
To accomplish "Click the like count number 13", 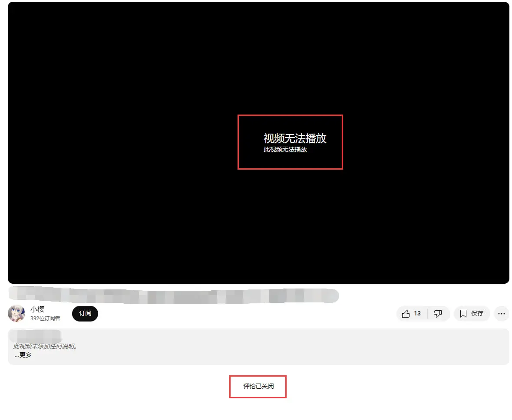I will tap(417, 313).
